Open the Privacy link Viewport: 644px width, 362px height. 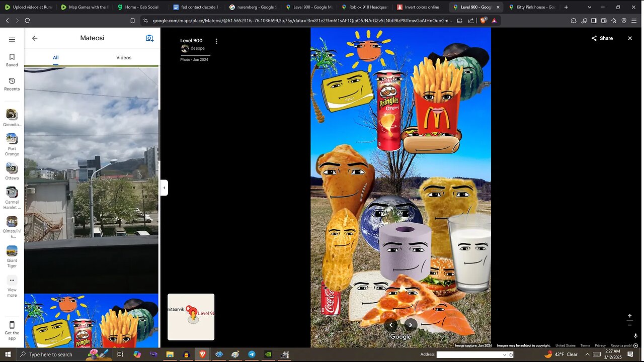click(x=600, y=345)
